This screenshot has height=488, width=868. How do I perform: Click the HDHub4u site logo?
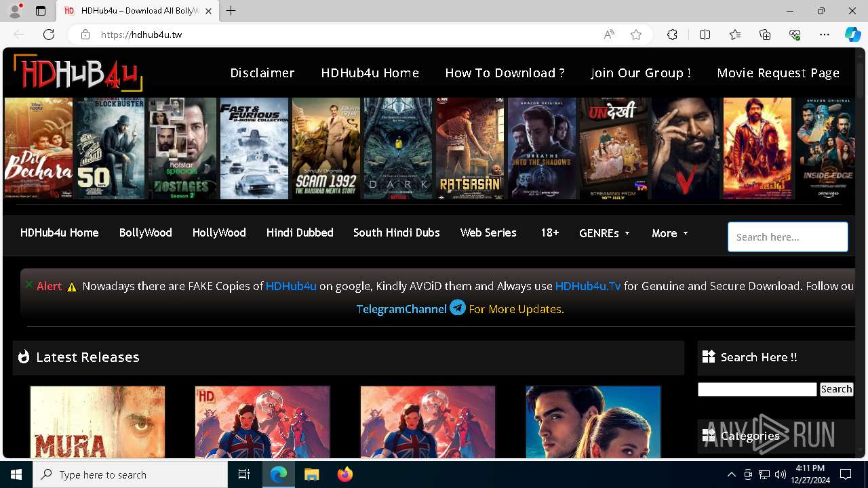coord(77,72)
